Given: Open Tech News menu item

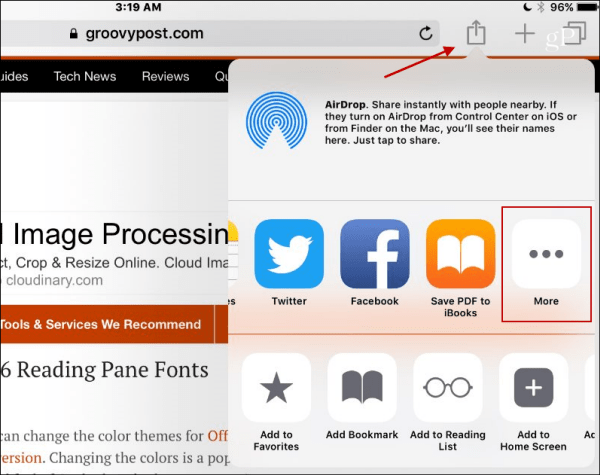Looking at the screenshot, I should pyautogui.click(x=85, y=76).
